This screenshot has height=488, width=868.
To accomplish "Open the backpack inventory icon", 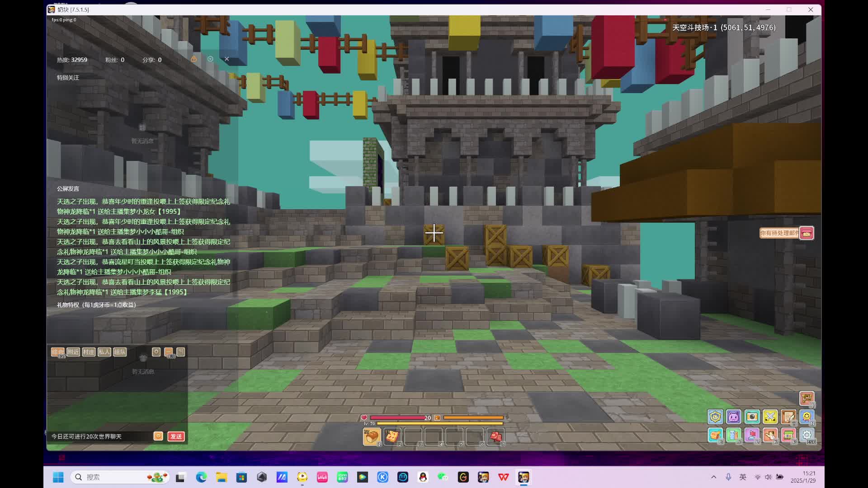I will point(715,435).
